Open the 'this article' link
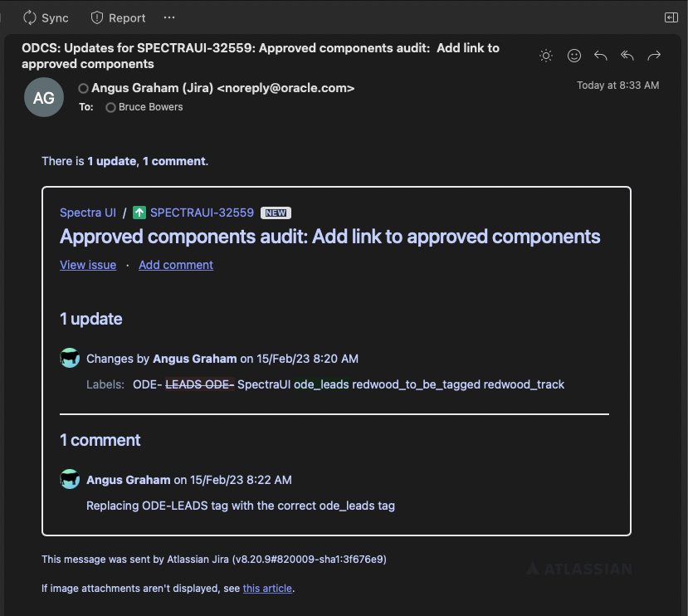688x616 pixels. (267, 589)
